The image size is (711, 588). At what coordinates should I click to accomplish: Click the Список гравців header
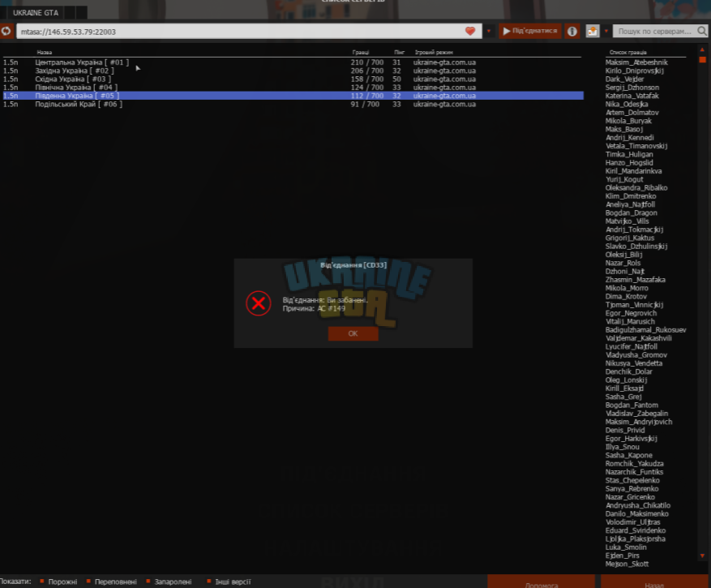coord(628,53)
